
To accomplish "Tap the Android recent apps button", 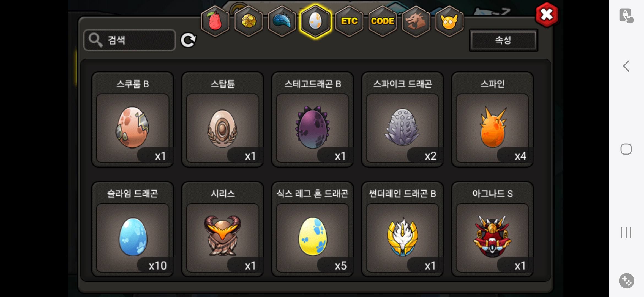I will point(626,232).
